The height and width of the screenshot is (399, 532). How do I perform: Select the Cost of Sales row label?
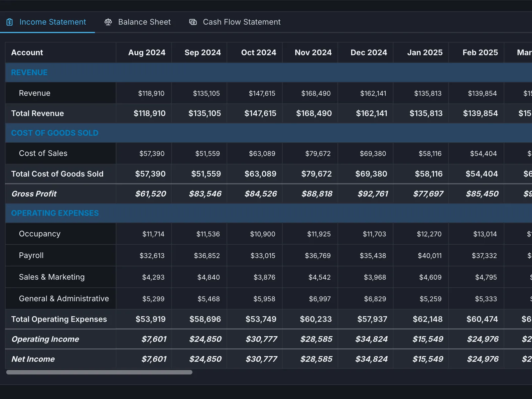[43, 153]
